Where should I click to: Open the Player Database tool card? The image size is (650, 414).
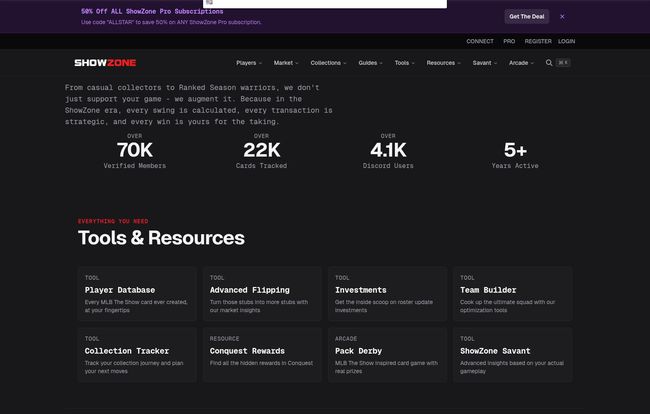137,294
